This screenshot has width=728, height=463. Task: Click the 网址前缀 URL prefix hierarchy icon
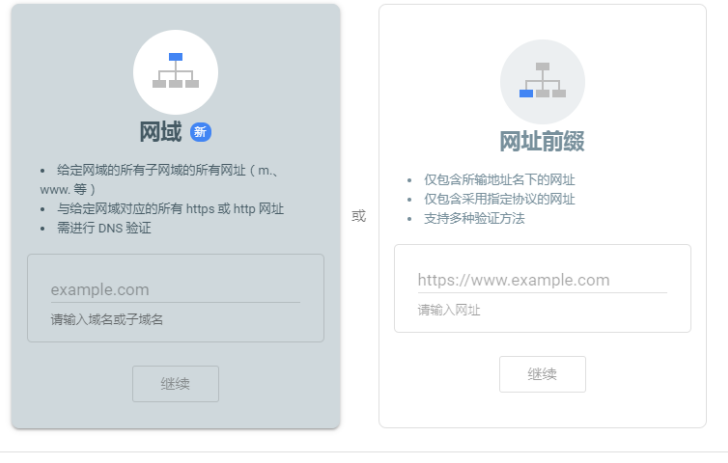coord(542,82)
